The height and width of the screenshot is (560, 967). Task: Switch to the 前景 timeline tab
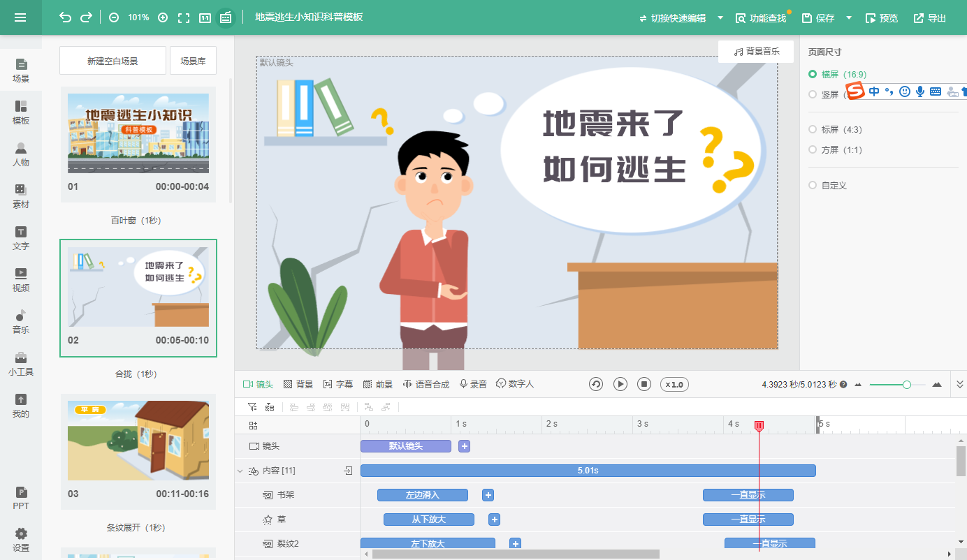[378, 384]
